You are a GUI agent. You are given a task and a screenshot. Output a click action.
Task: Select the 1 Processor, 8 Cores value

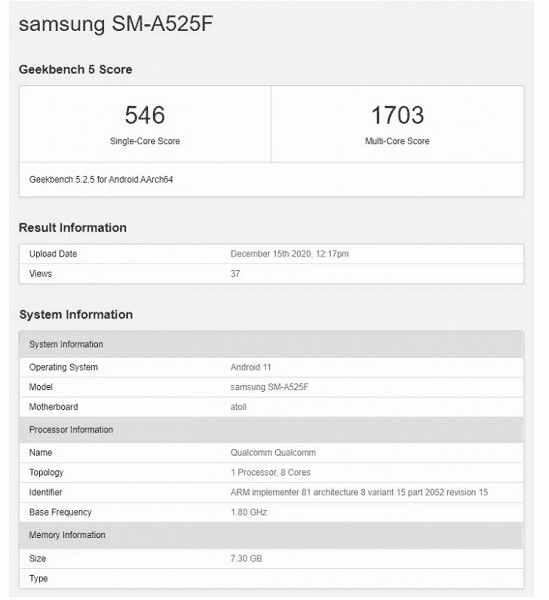click(270, 473)
